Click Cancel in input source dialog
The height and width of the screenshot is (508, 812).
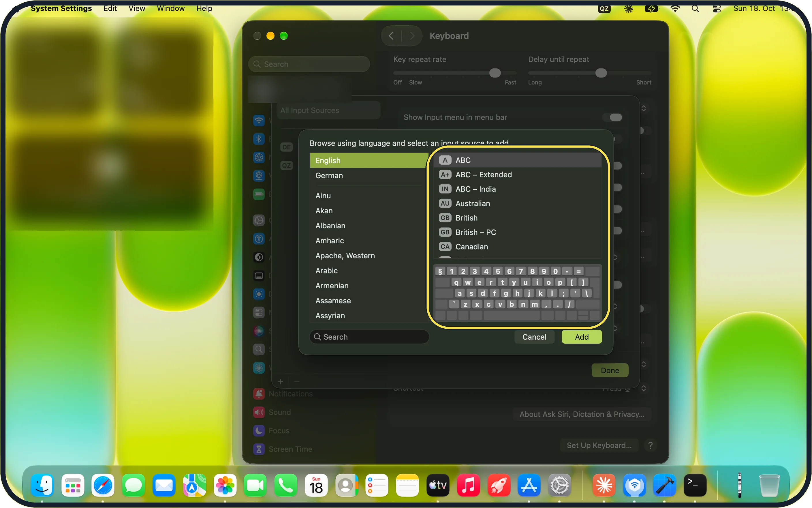point(534,337)
